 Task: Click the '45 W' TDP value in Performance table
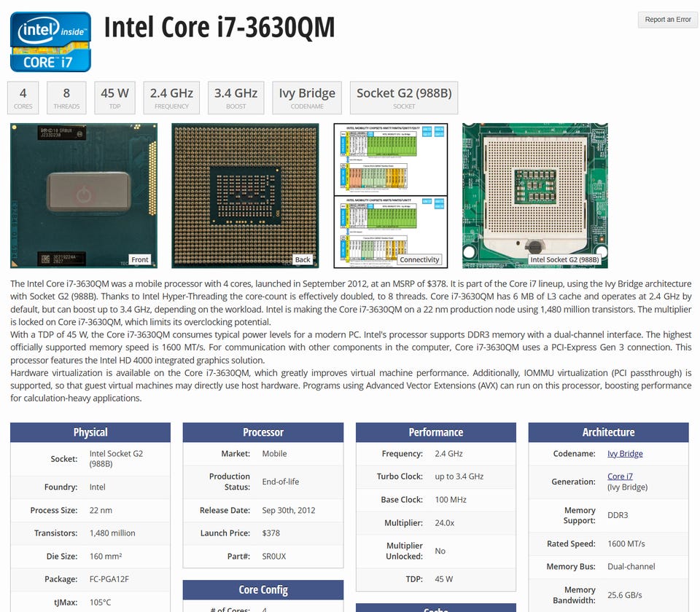[444, 579]
